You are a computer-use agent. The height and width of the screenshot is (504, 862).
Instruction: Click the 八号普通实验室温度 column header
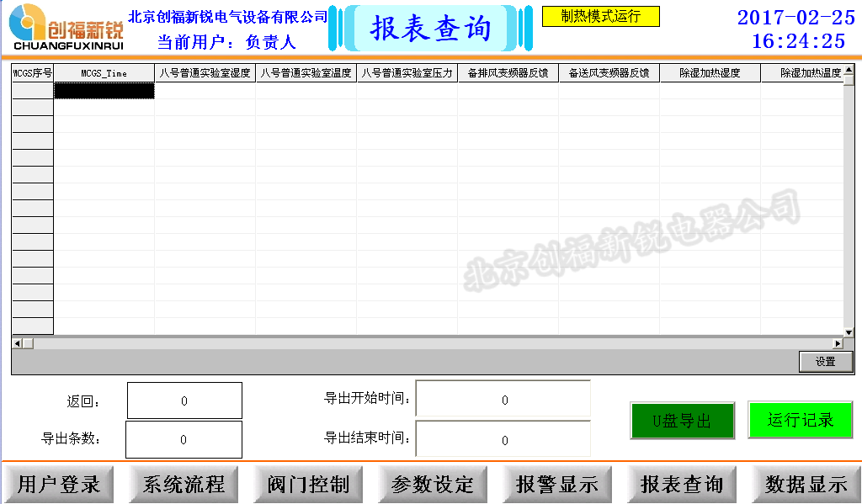pyautogui.click(x=306, y=73)
